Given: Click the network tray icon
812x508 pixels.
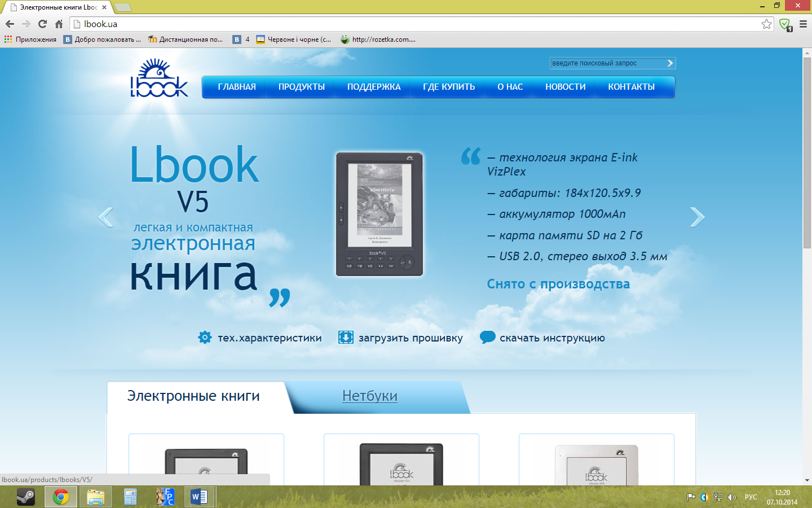Looking at the screenshot, I should click(x=718, y=497).
